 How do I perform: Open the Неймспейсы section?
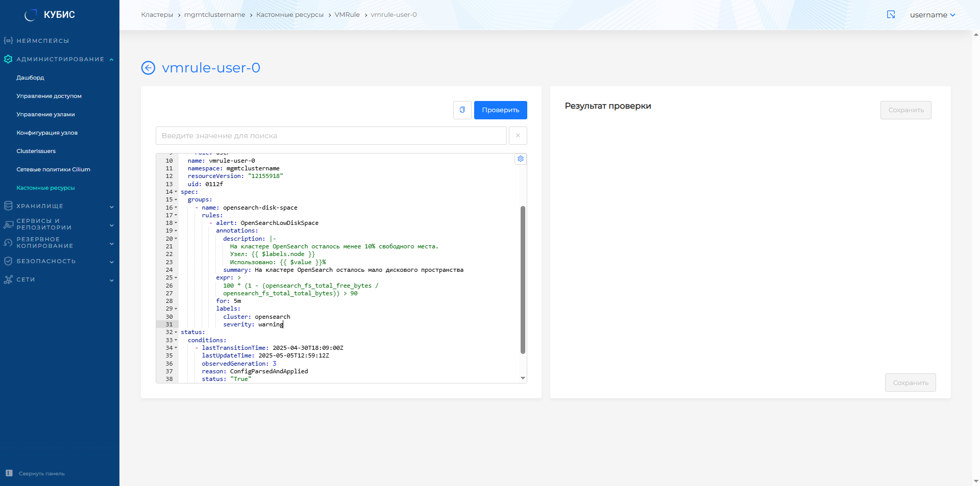click(42, 41)
